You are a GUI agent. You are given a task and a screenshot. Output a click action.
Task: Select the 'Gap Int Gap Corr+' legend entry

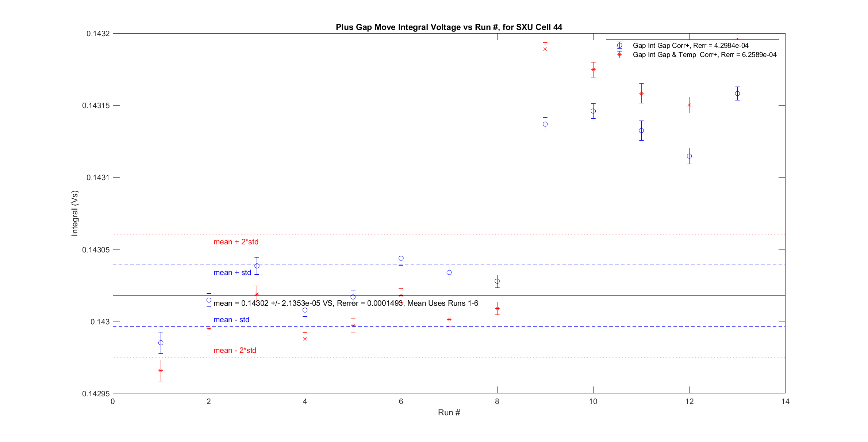coord(690,45)
